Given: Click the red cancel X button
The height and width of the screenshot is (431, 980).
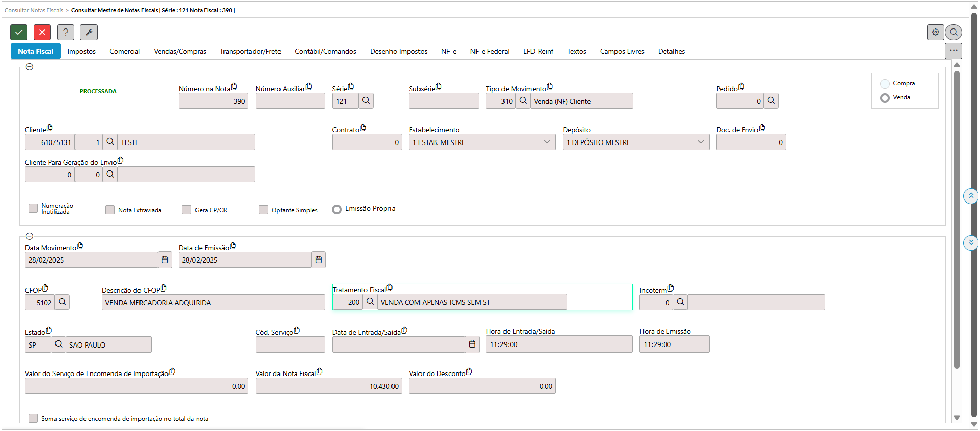Looking at the screenshot, I should pyautogui.click(x=42, y=32).
